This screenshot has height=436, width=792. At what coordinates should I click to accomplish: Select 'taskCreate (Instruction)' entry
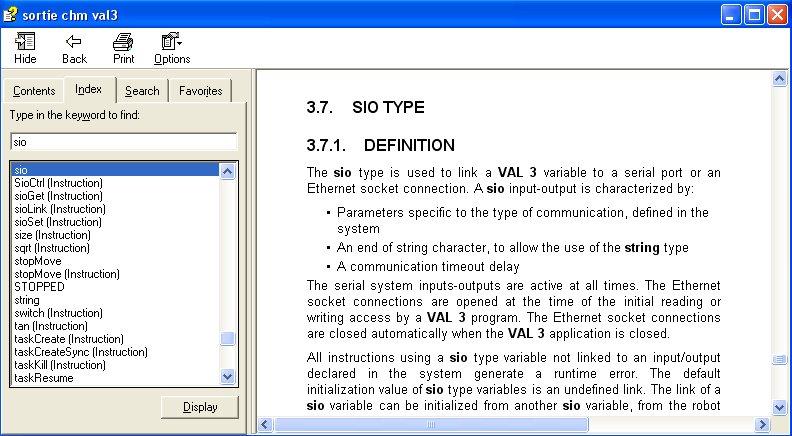115,339
